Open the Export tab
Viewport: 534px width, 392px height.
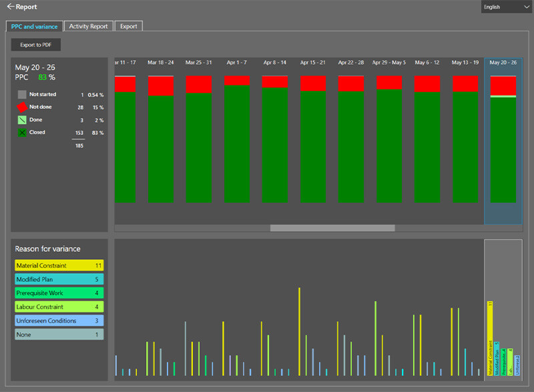click(129, 26)
